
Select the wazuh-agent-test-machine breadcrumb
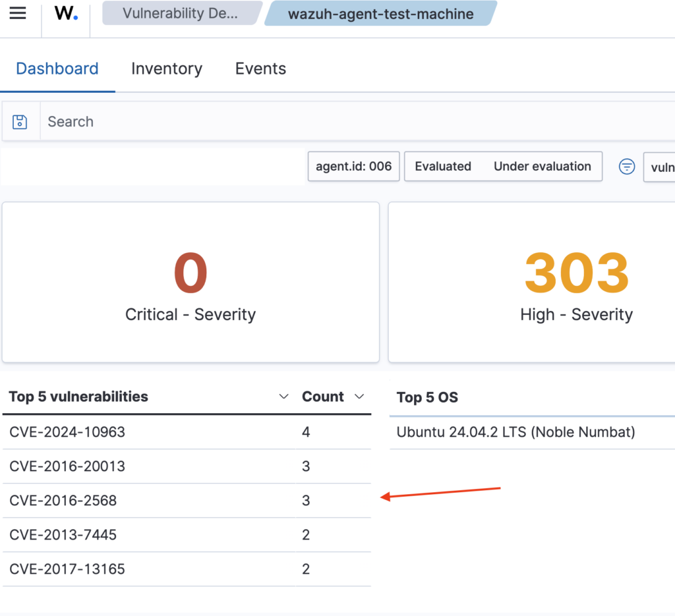click(x=380, y=14)
